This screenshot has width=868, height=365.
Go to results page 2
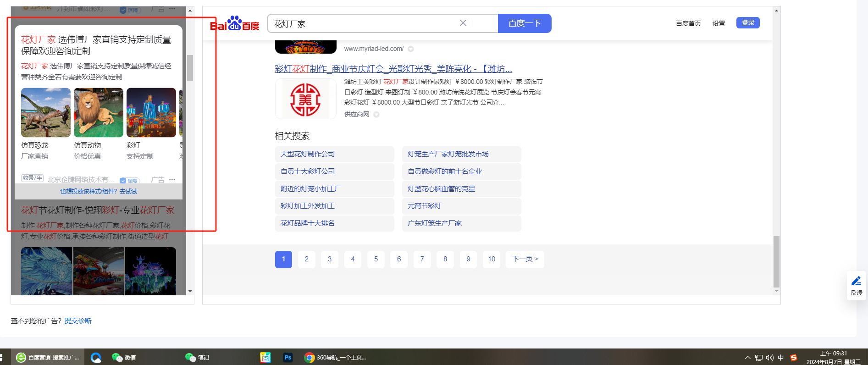point(306,259)
